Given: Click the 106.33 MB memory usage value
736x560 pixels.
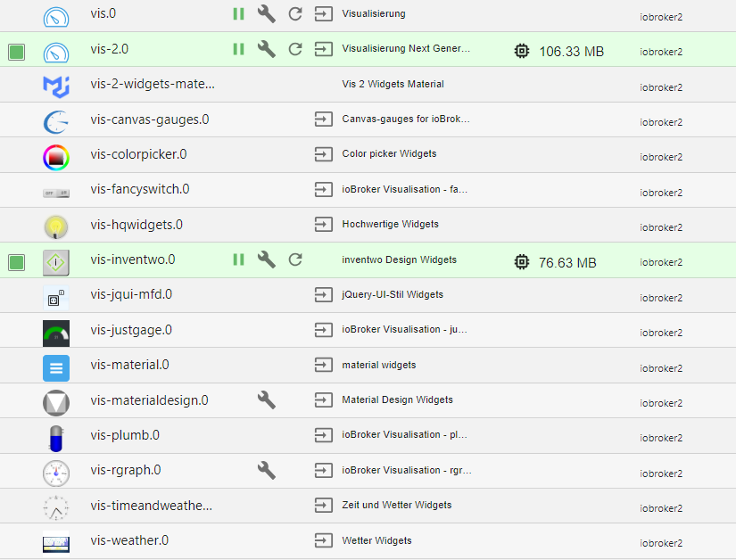Looking at the screenshot, I should tap(571, 52).
